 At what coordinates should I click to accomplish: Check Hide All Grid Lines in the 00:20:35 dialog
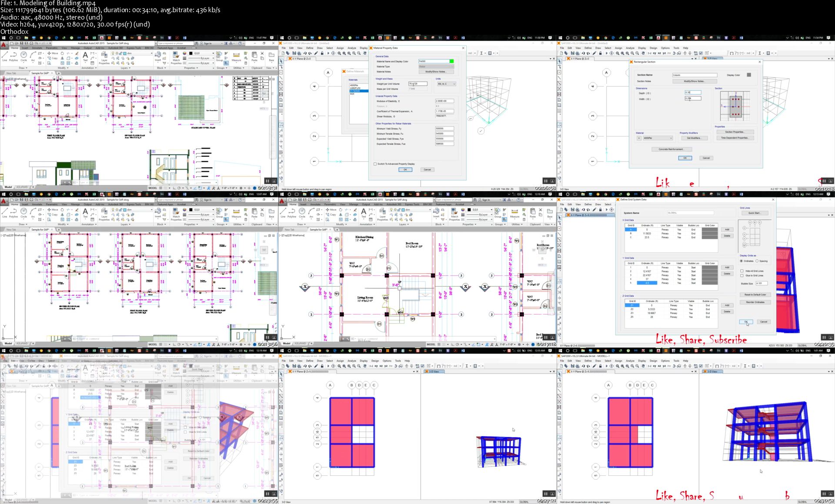742,271
